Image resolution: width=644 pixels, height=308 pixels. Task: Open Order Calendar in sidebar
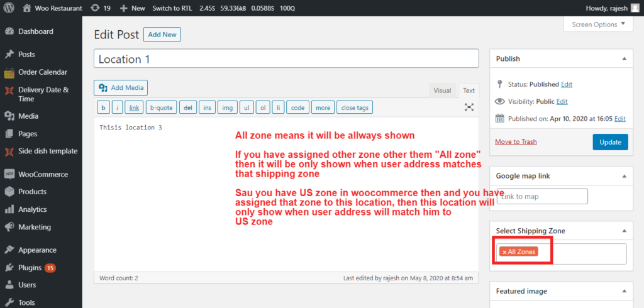point(42,72)
